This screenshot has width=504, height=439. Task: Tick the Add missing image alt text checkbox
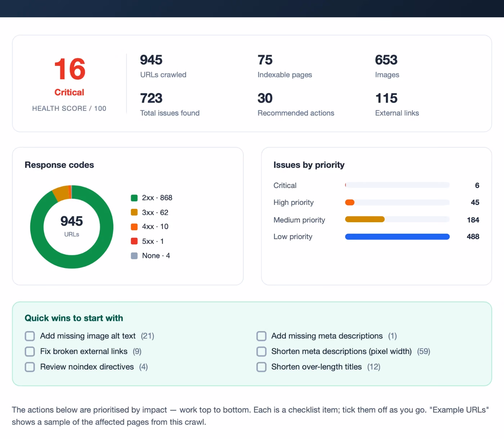tap(30, 336)
